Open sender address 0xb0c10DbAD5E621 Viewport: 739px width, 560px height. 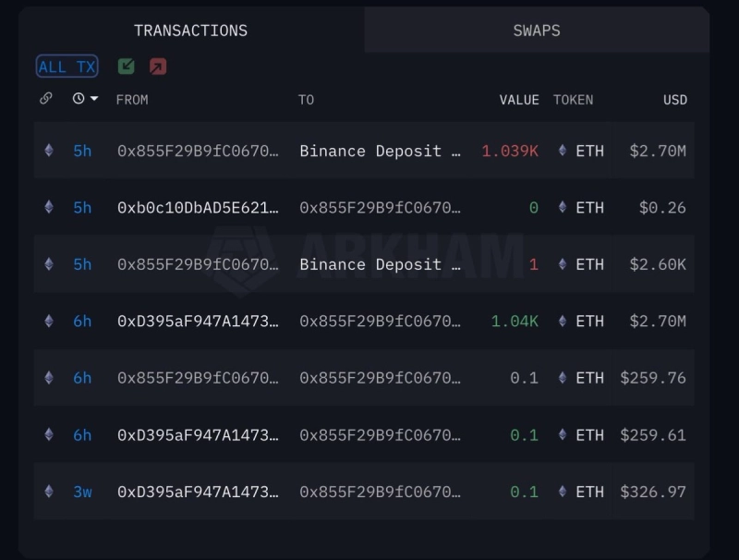coord(198,208)
